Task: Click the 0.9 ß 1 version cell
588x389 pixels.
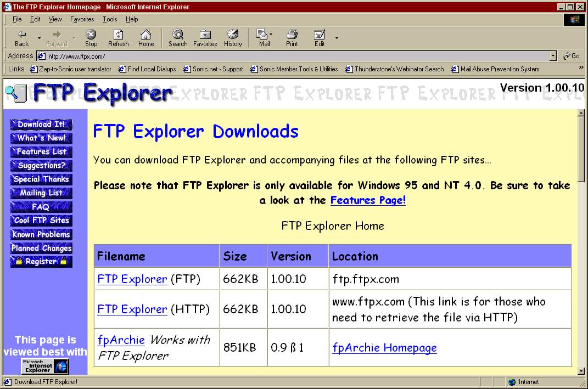Action: [x=298, y=347]
